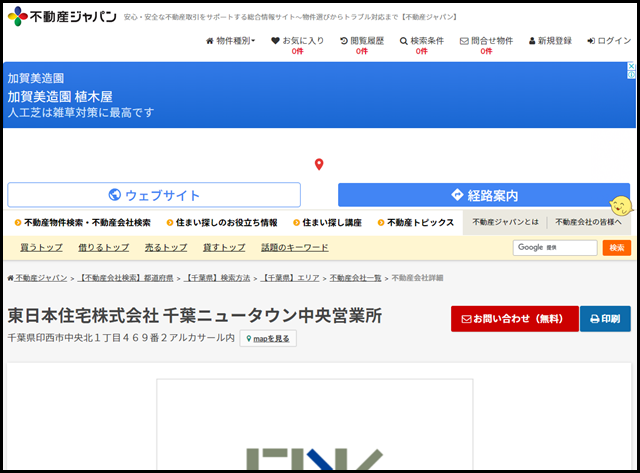
Task: Focus the Google search input field
Action: click(x=555, y=248)
